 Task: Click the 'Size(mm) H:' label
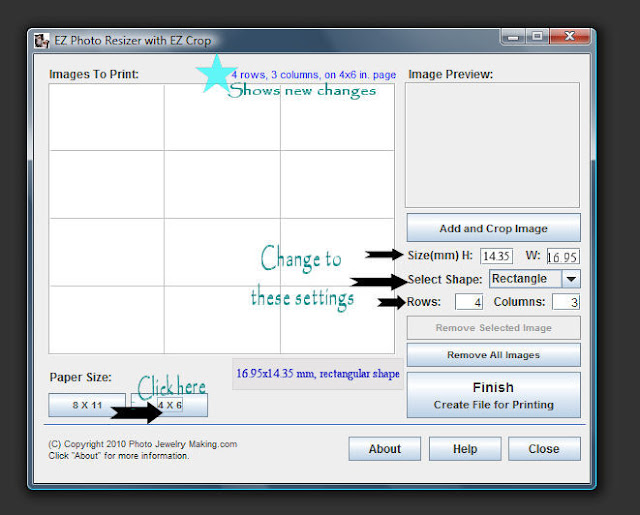440,255
